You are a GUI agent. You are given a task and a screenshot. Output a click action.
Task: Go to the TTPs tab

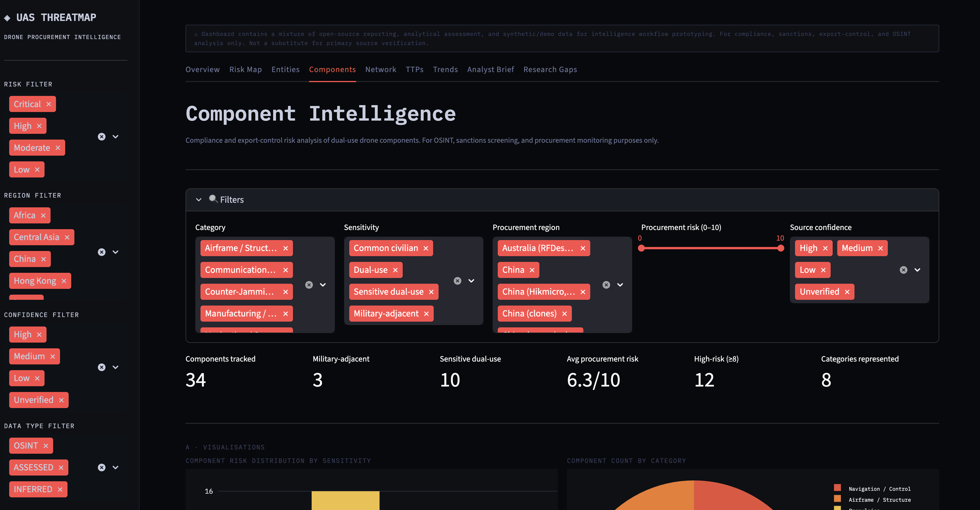415,69
